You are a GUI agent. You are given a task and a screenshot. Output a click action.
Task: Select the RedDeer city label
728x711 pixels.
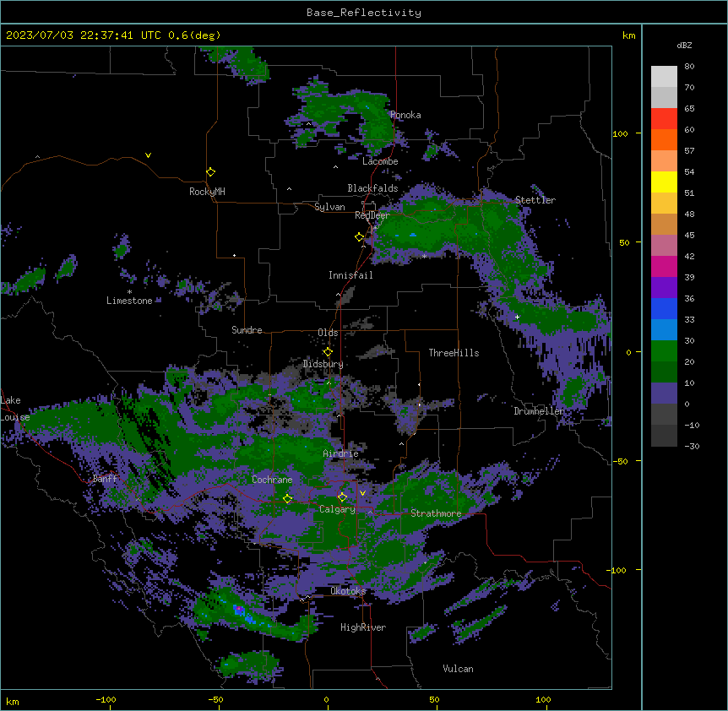(x=372, y=215)
